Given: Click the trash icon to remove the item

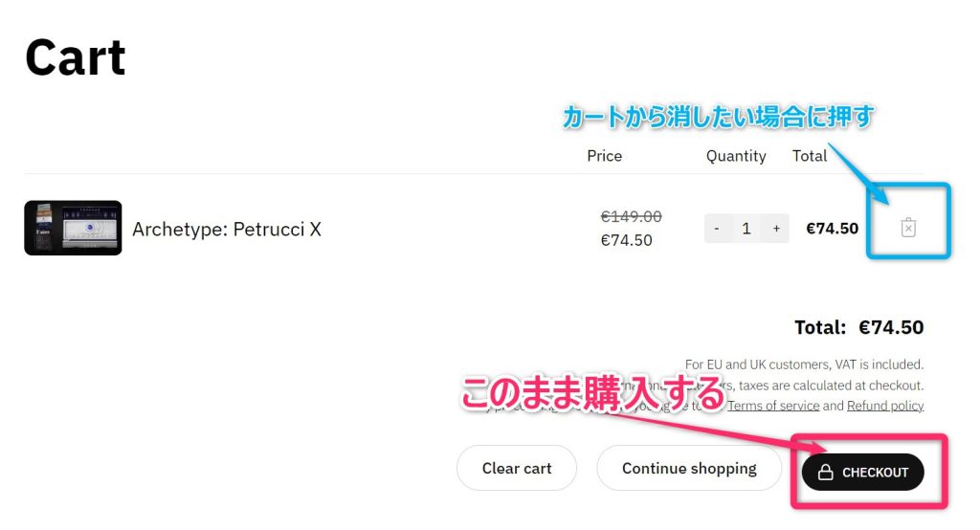Looking at the screenshot, I should [908, 228].
